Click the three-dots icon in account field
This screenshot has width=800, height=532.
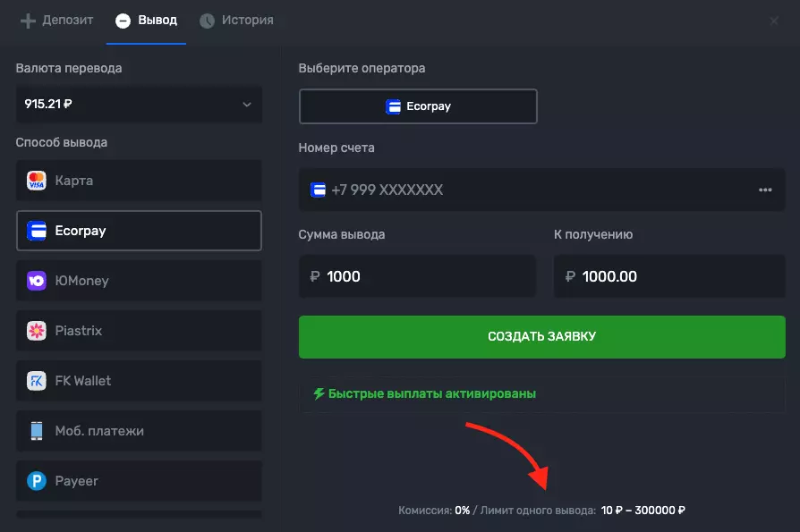(x=765, y=190)
